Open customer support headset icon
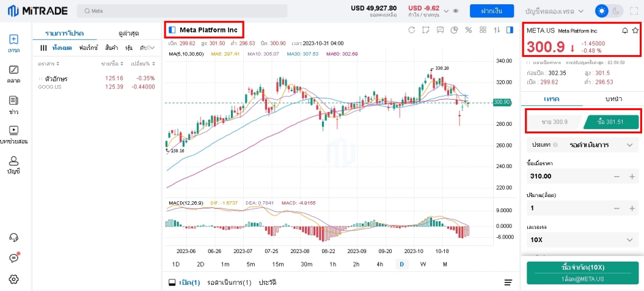 point(13,238)
